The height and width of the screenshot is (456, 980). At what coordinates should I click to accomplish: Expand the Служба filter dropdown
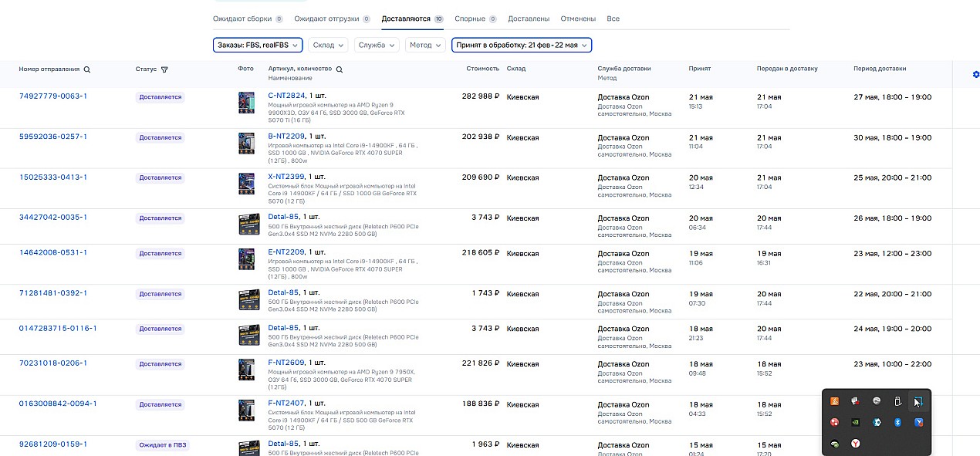coord(377,46)
